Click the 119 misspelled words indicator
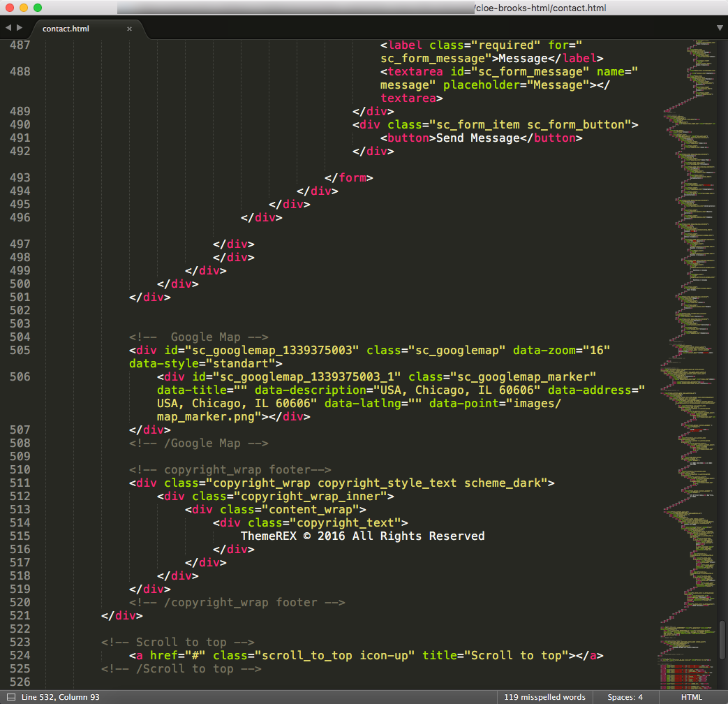 pyautogui.click(x=544, y=697)
